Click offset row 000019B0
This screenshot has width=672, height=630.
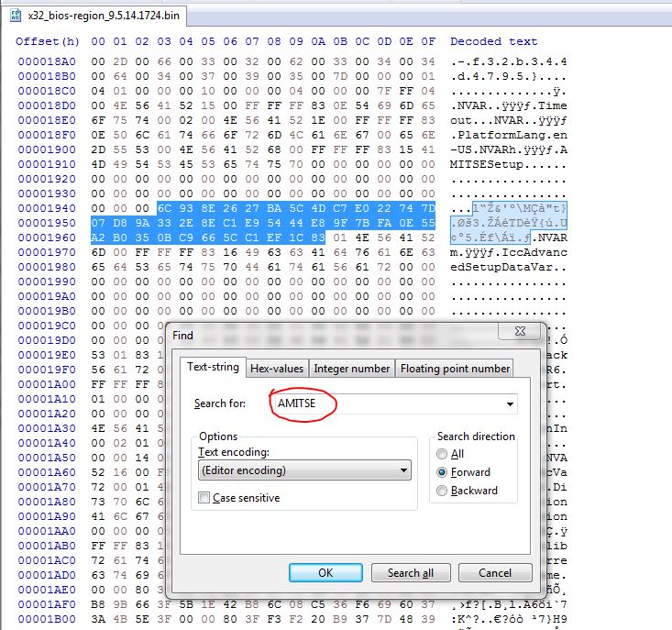47,311
